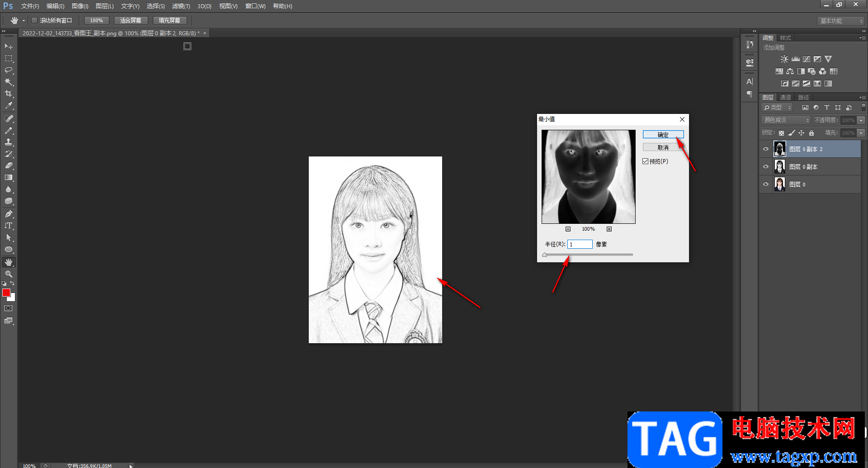Select the Crop tool
The image size is (868, 468).
point(9,94)
